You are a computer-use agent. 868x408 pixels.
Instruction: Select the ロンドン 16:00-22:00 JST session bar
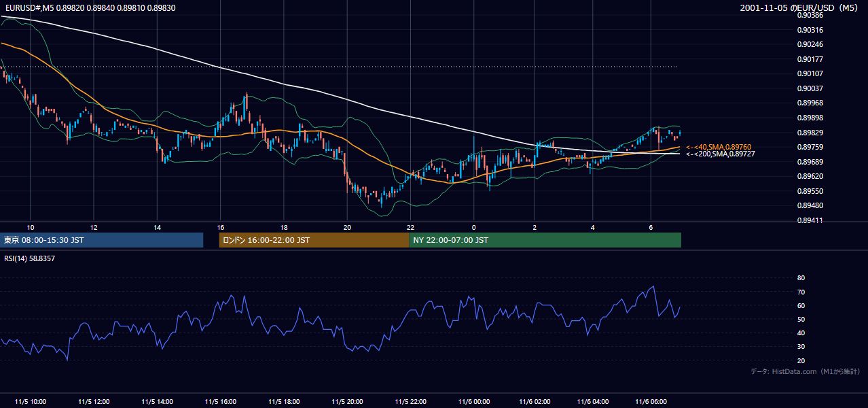coord(314,240)
